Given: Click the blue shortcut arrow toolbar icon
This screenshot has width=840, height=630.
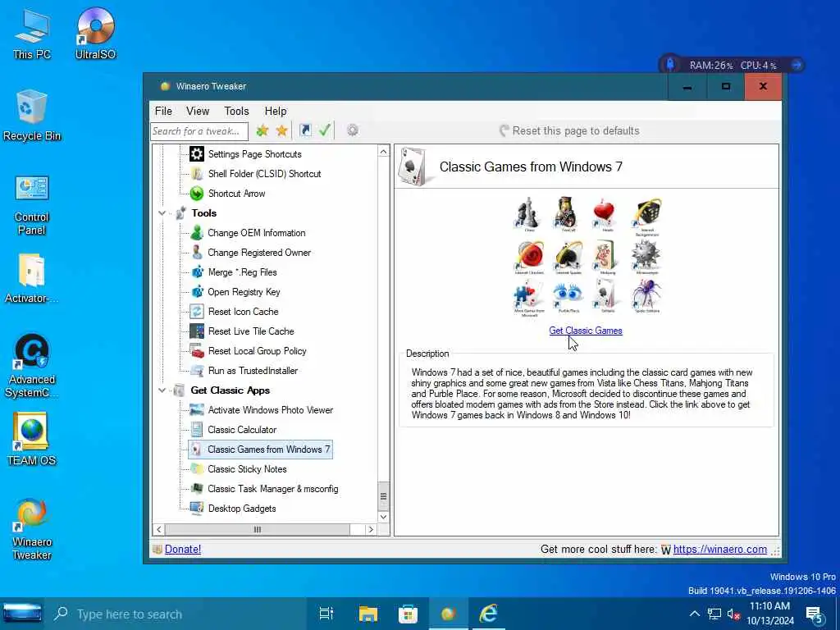Looking at the screenshot, I should click(305, 130).
